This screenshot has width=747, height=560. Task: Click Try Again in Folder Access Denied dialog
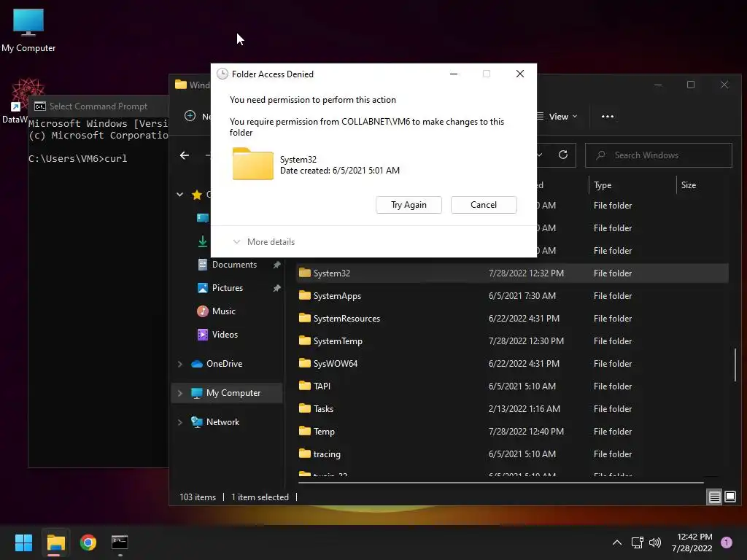coord(409,205)
